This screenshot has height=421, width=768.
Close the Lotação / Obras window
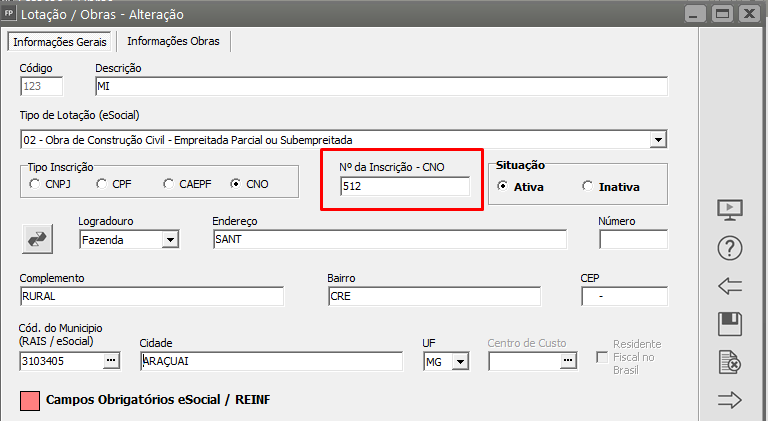click(x=750, y=13)
